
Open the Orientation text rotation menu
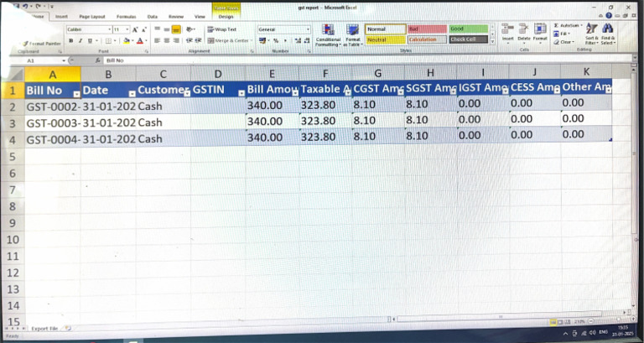(x=190, y=29)
